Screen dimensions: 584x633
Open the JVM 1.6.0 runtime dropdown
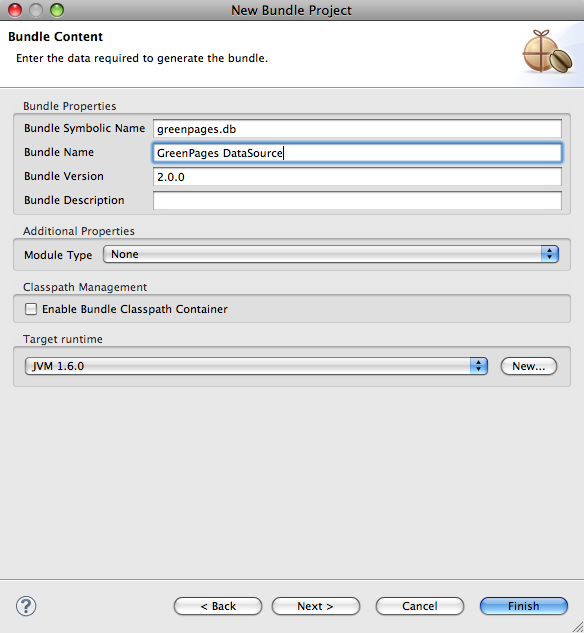point(256,366)
